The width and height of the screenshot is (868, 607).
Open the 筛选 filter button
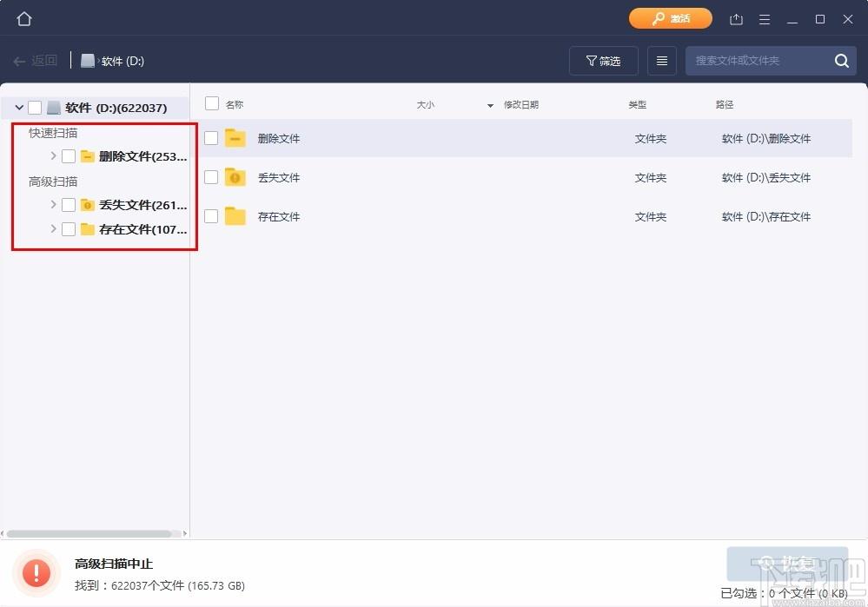603,61
